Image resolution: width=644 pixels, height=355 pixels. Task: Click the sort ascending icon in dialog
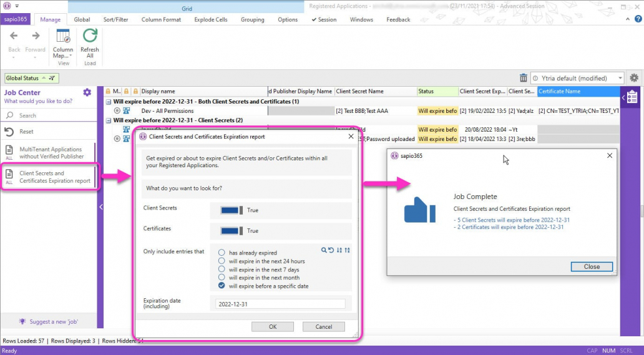348,250
